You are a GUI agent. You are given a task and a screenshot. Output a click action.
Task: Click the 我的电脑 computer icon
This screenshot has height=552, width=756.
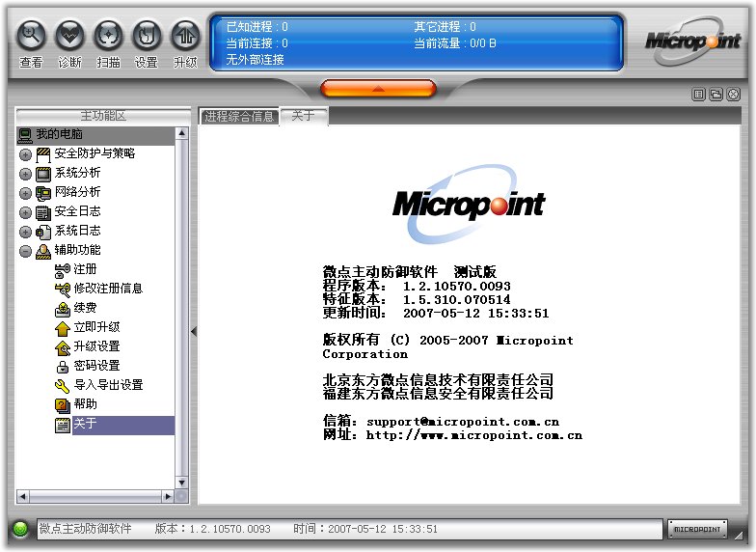click(25, 135)
